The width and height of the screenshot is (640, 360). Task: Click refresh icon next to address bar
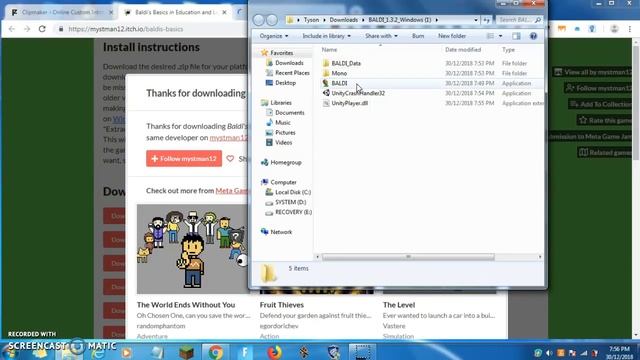[x=487, y=20]
